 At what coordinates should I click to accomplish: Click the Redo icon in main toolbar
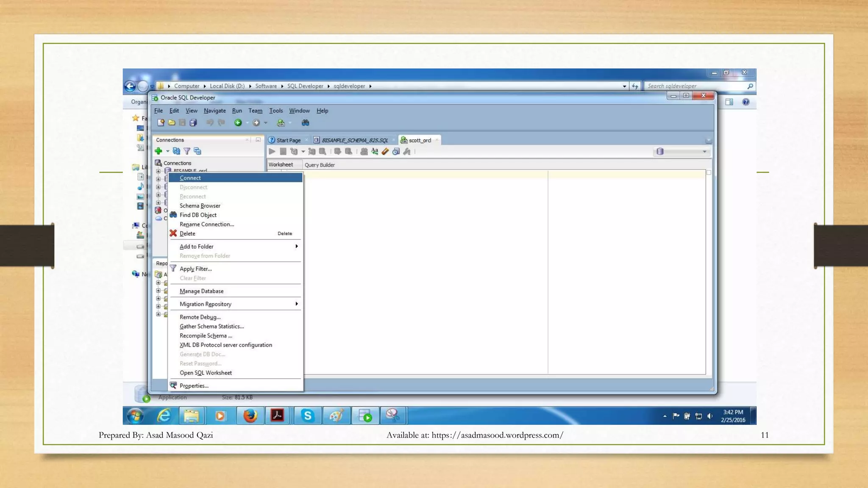coord(221,123)
